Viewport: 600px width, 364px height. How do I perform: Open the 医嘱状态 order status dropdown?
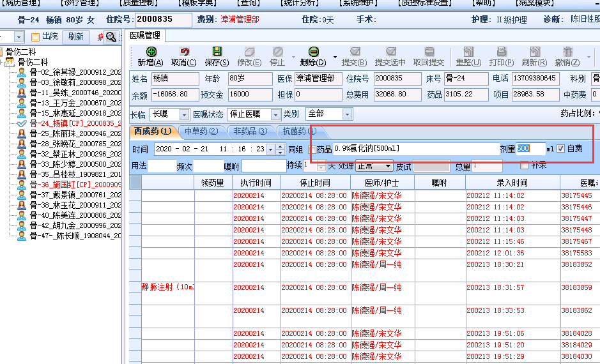[275, 114]
